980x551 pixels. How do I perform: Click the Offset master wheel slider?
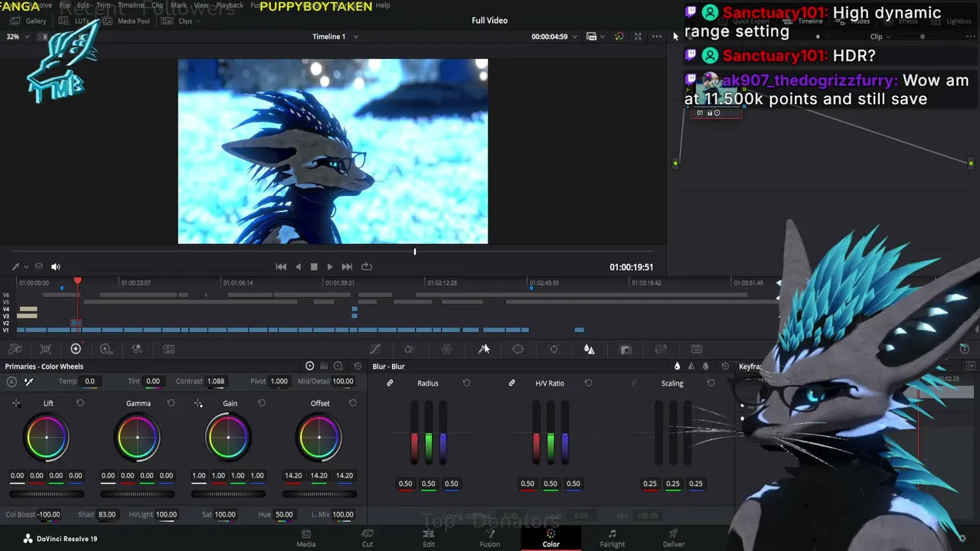click(x=319, y=494)
